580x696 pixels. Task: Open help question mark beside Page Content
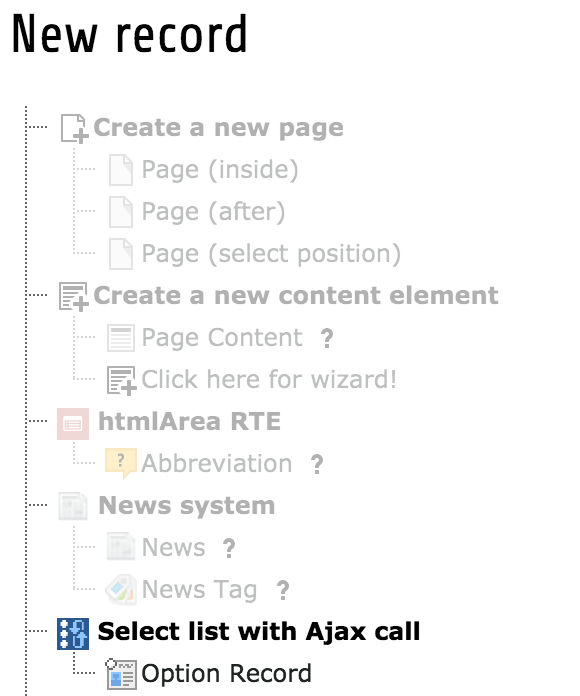[x=327, y=339]
